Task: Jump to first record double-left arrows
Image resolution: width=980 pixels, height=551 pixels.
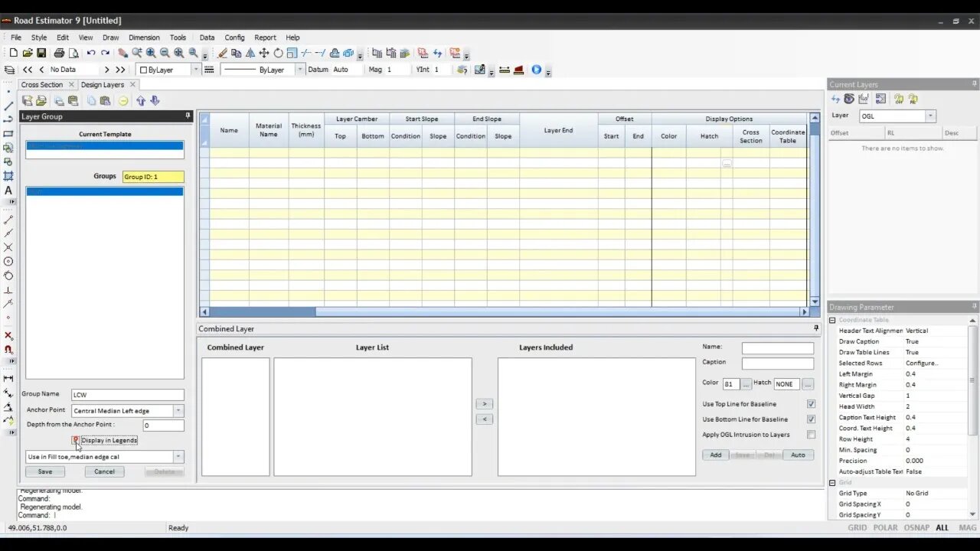Action: click(28, 70)
